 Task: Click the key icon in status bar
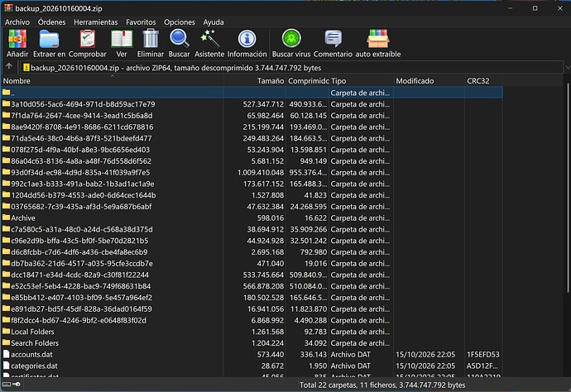point(17,384)
